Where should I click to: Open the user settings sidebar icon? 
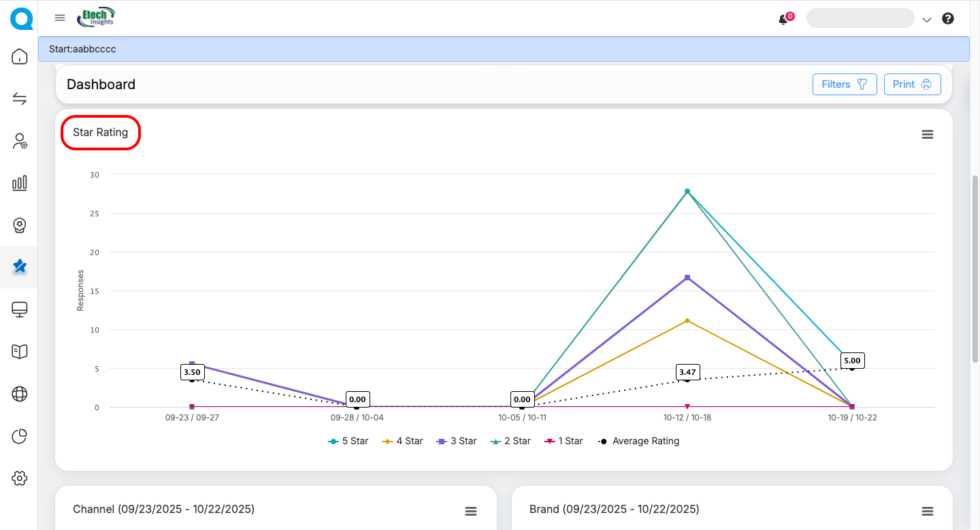(20, 142)
